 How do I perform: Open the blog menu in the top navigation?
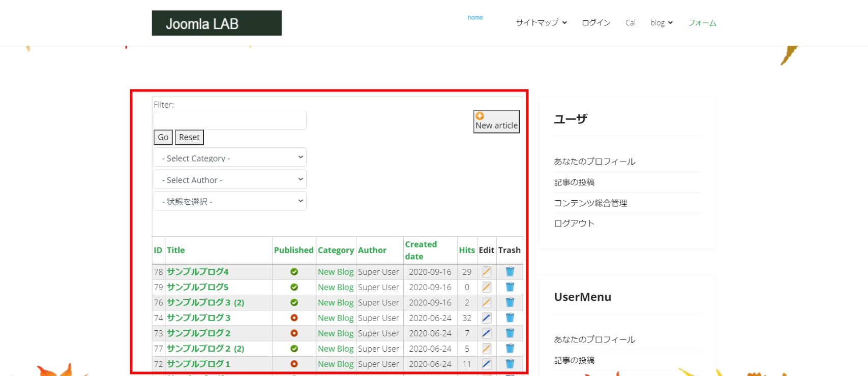661,23
